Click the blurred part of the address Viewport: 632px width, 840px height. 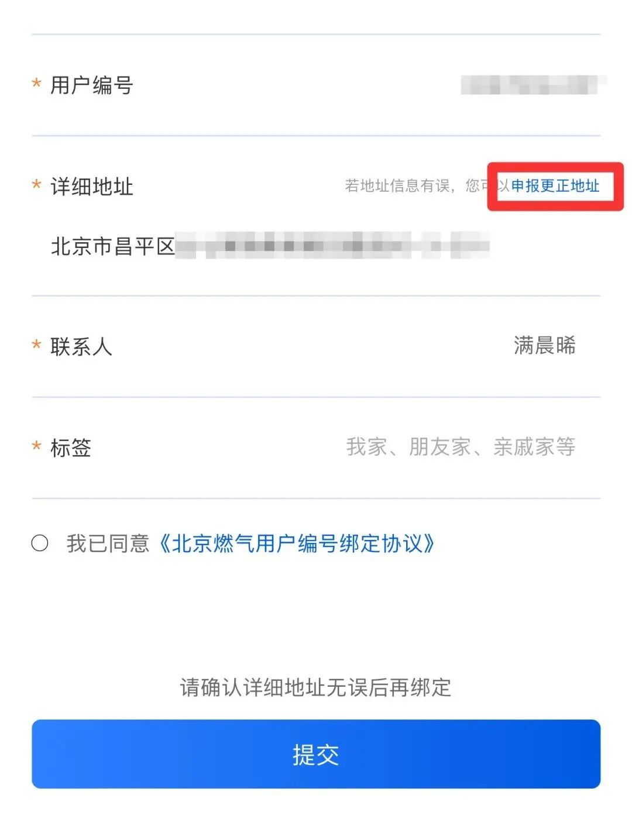332,246
